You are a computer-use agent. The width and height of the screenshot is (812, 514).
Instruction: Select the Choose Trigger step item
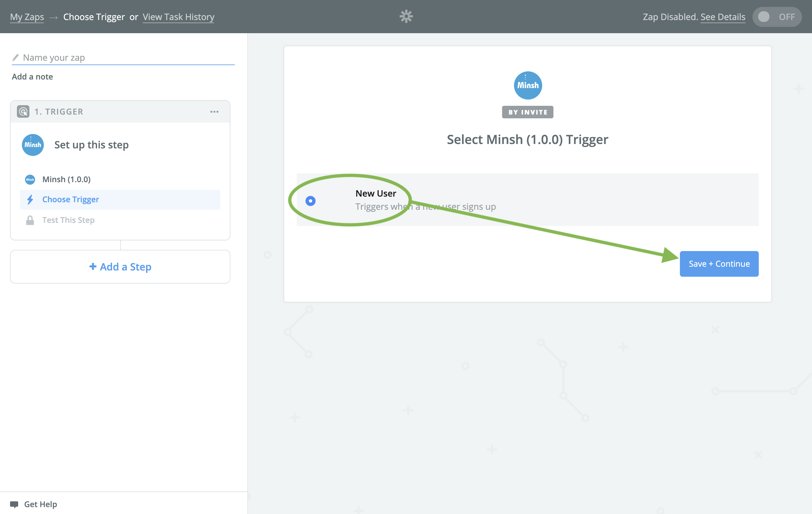click(120, 200)
